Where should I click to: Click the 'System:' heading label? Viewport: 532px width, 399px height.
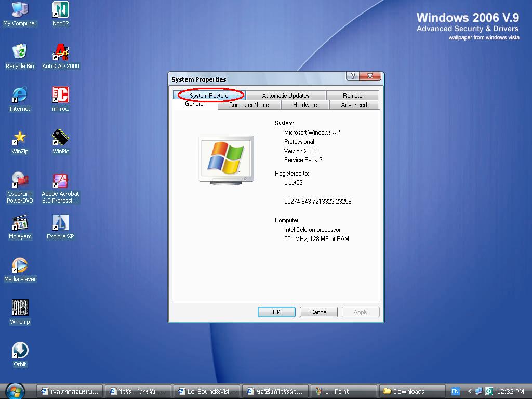(x=284, y=123)
